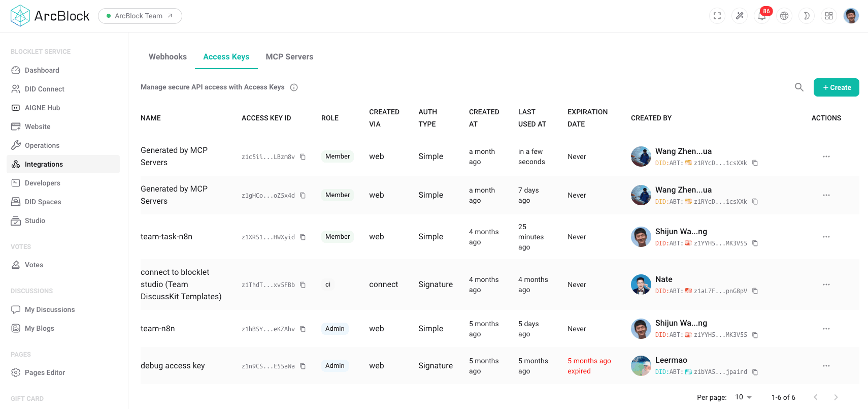The width and height of the screenshot is (868, 409).
Task: Open actions menu for connect to blocklet studio row
Action: (826, 285)
